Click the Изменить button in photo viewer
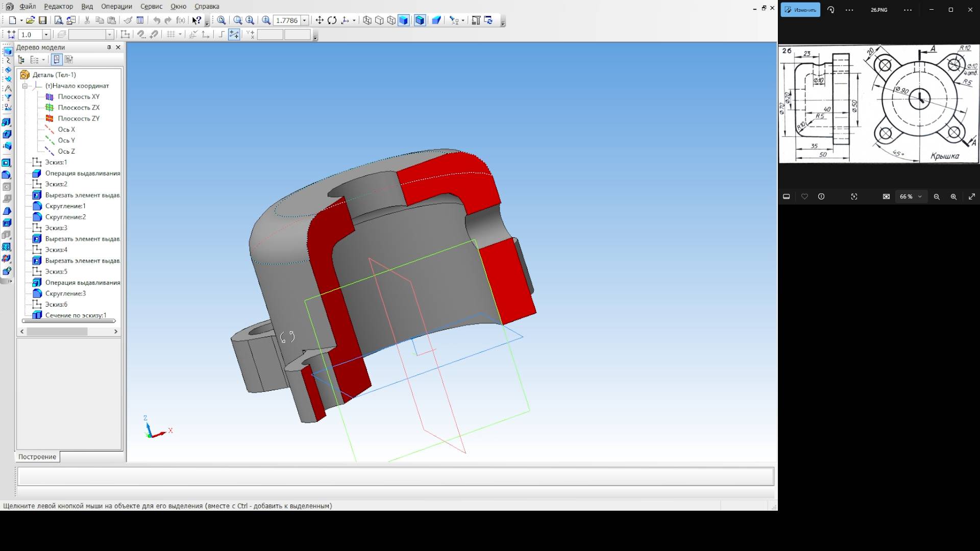This screenshot has width=980, height=551. [x=800, y=10]
